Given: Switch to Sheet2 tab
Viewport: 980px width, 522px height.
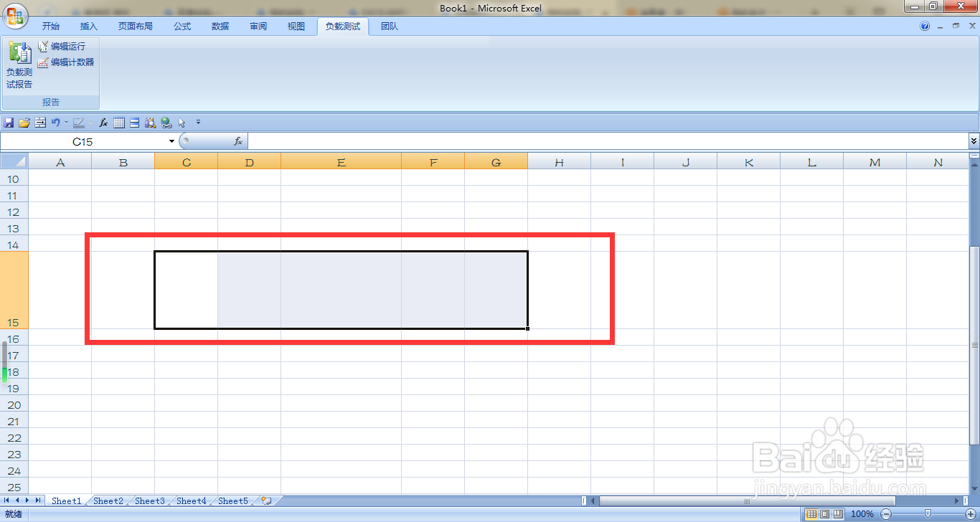Looking at the screenshot, I should [108, 500].
